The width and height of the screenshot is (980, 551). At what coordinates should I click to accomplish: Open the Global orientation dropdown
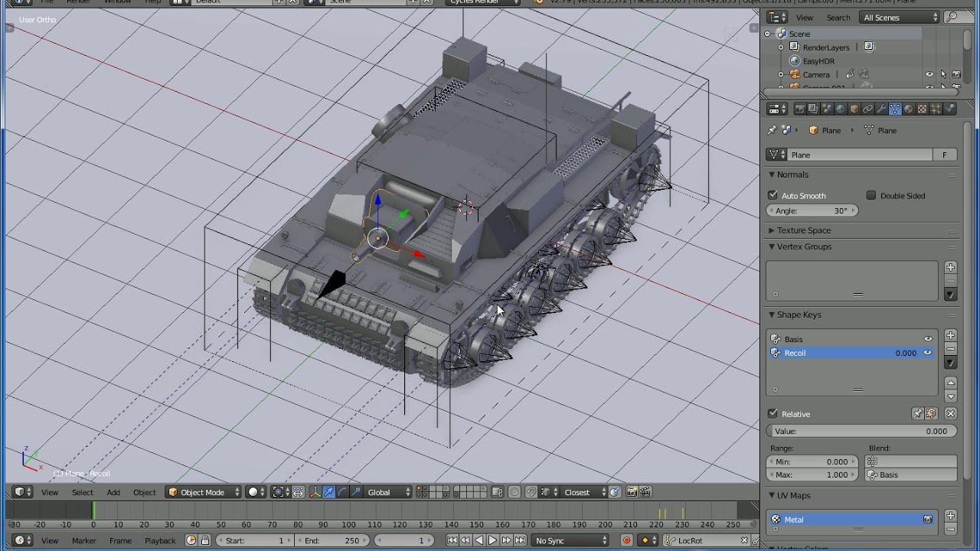coord(389,492)
